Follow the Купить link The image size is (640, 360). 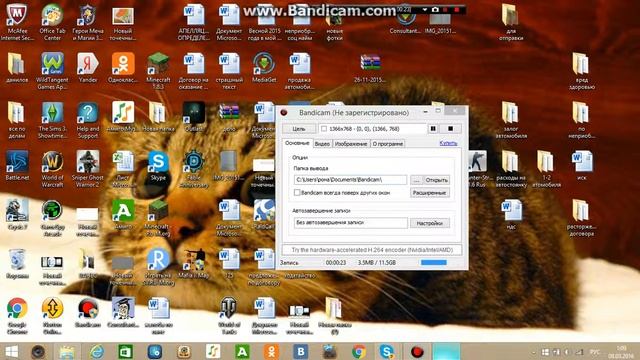(448, 143)
